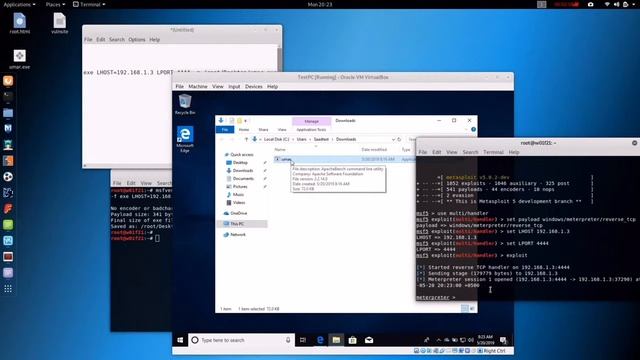Select the Application Tools tab in Explorer
Screen dimensions: 640x360
pos(311,129)
